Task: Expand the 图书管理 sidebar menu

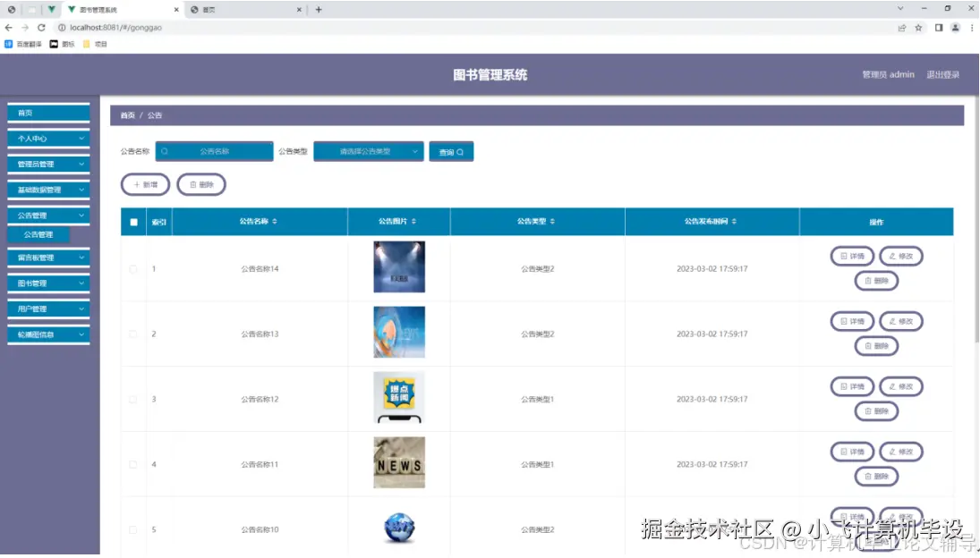Action: pyautogui.click(x=48, y=283)
